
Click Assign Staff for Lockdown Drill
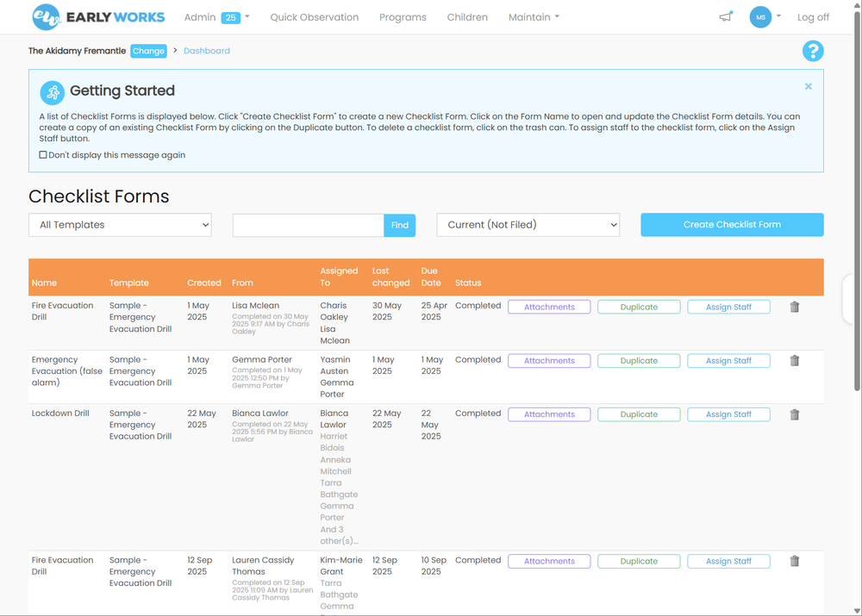point(728,414)
